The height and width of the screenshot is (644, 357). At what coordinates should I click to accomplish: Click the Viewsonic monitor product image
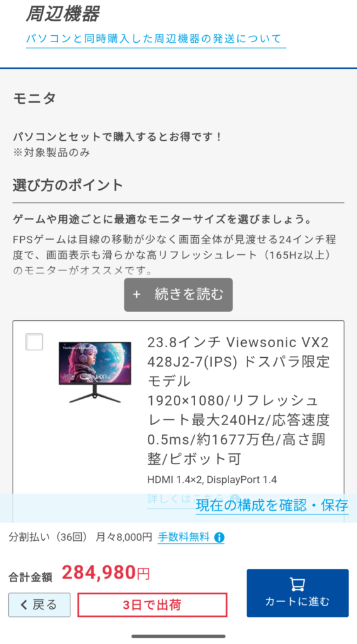click(x=95, y=371)
